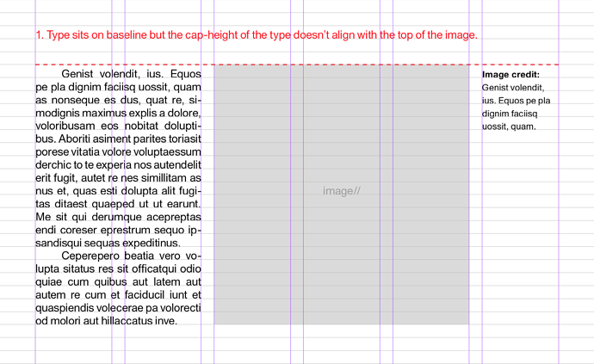Viewport: 594px width, 364px height.
Task: Click the line 'pe pla dignim faciisq uossit, quam' in body text
Action: coord(118,87)
